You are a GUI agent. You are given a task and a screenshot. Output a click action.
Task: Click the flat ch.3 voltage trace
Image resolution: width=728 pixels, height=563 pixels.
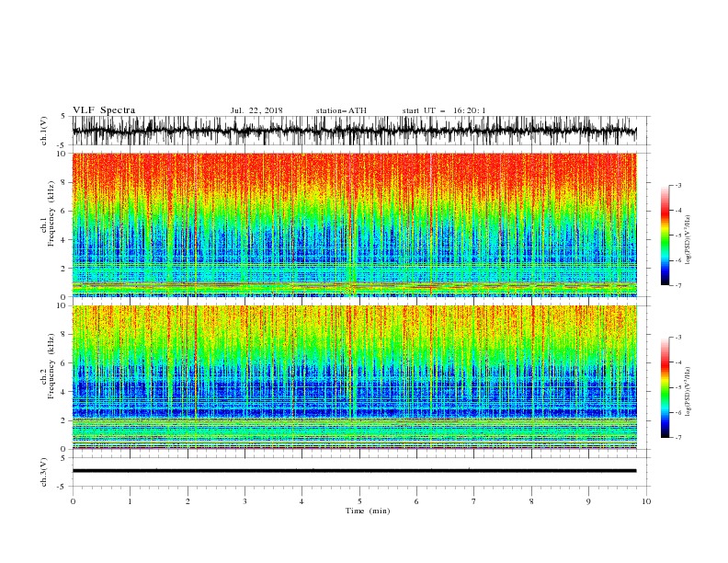[354, 471]
